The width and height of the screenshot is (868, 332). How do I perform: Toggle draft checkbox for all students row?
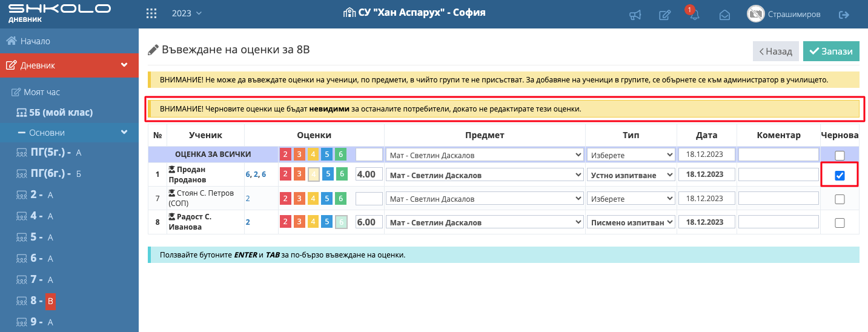point(840,156)
